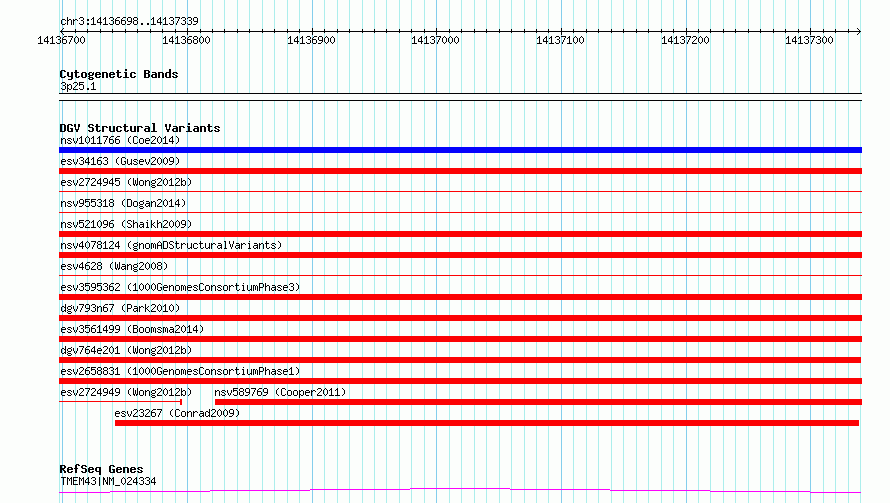The image size is (890, 503).
Task: Select the red esv3561499 variant bar
Action: (460, 339)
